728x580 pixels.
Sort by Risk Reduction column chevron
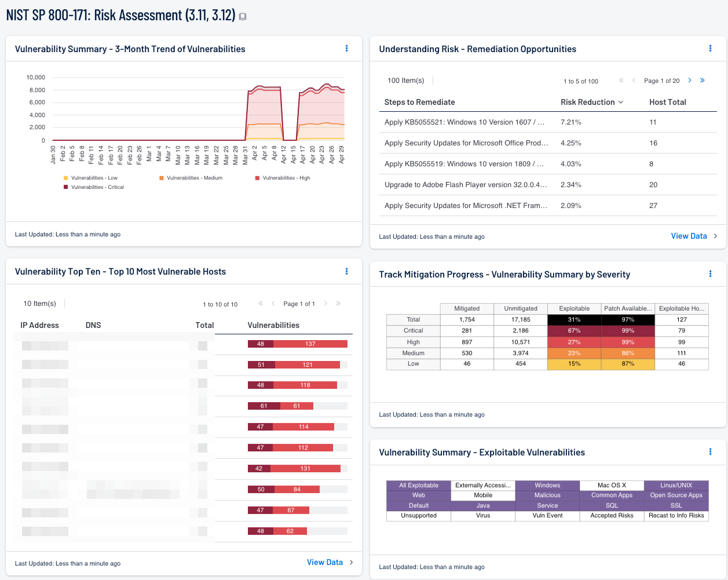click(x=621, y=102)
